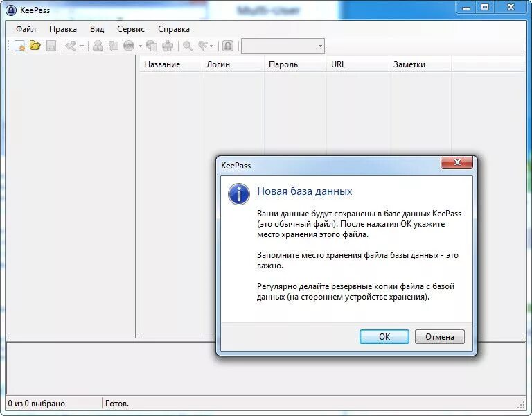Screen dimensions: 532x416
Task: Click the Отмена button
Action: [440, 336]
